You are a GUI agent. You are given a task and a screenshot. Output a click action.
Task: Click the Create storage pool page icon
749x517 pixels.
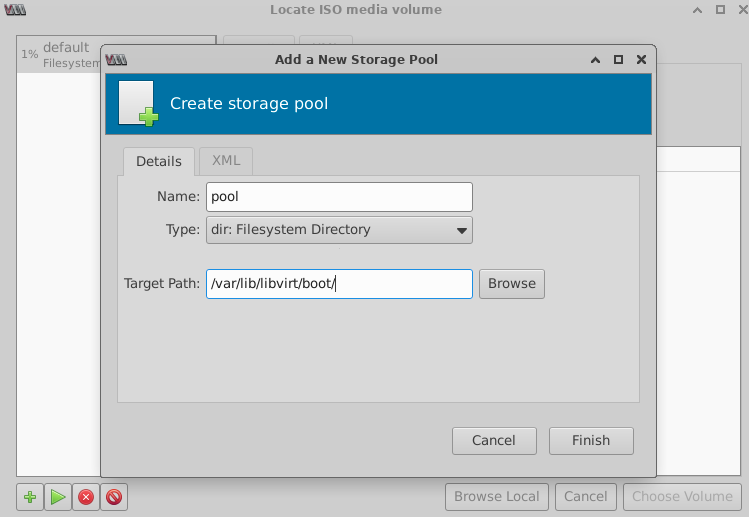click(138, 103)
